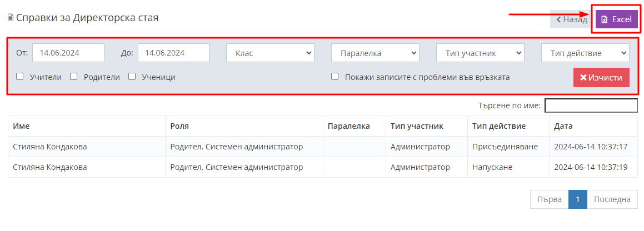Screen dimensions: 644x231
Task: Check Покажи записите с проблеми във връзката
Action: [335, 76]
